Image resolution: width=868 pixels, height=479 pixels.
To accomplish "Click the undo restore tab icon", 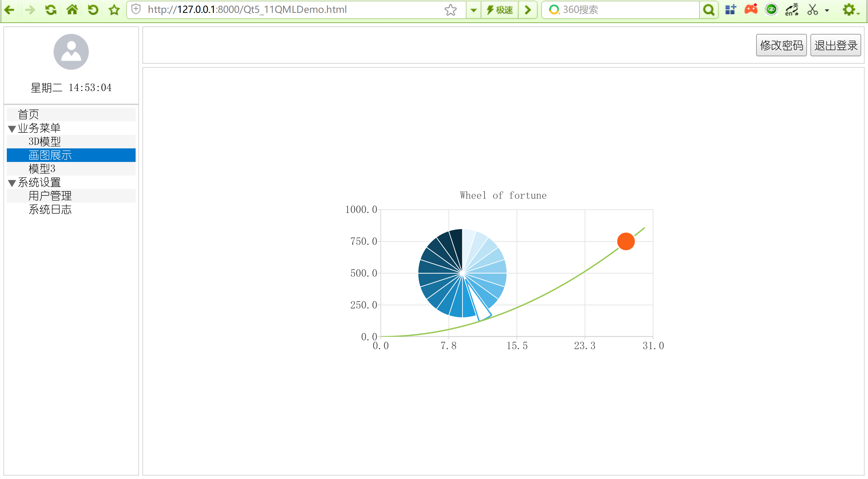I will 93,9.
